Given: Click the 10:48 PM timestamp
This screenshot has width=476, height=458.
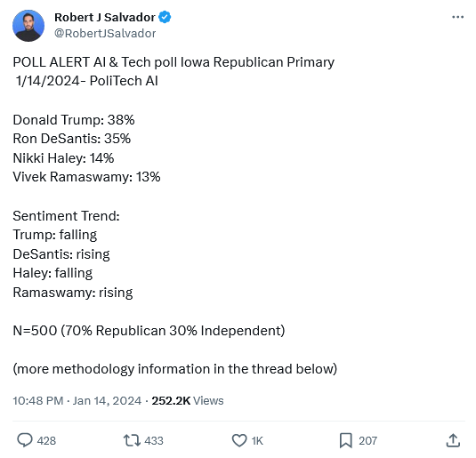Looking at the screenshot, I should [38, 400].
